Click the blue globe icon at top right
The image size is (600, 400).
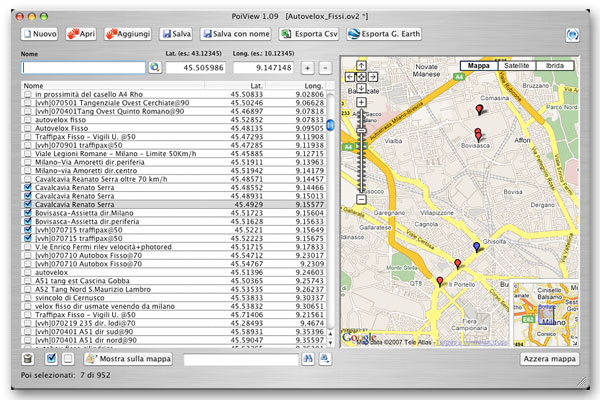click(572, 35)
